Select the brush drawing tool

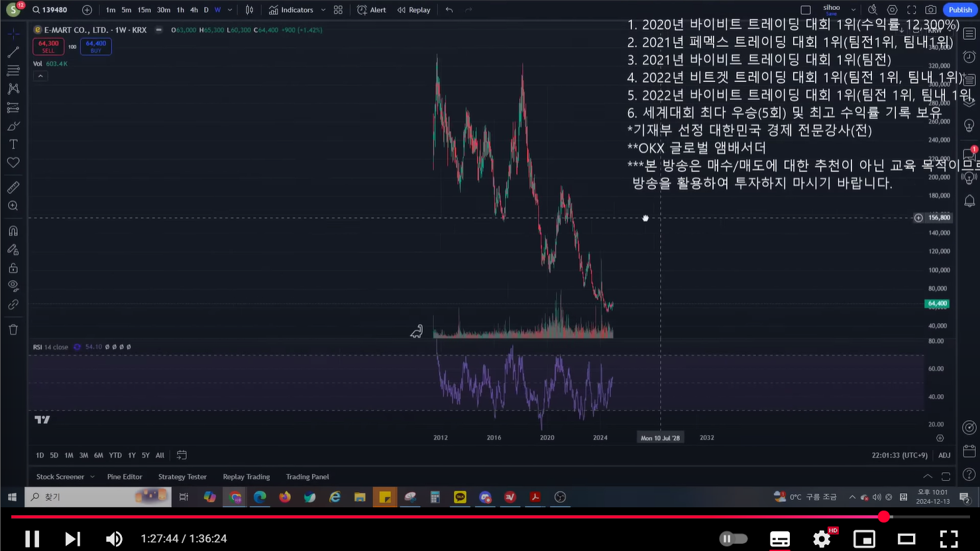13,126
